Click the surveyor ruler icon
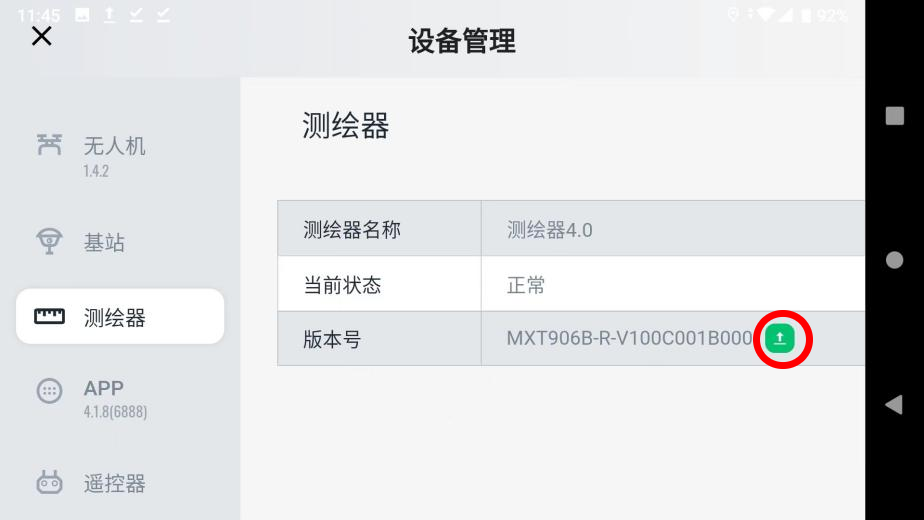 tap(49, 317)
